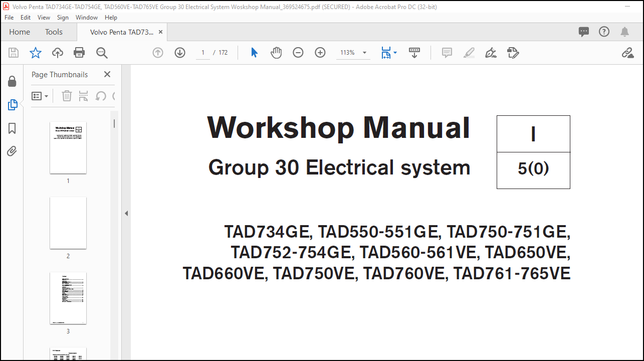Click the Workshop Manual heading

click(339, 127)
